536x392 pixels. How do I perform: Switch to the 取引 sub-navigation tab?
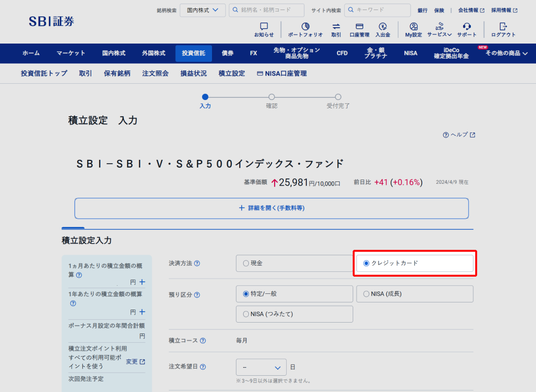[x=86, y=74]
